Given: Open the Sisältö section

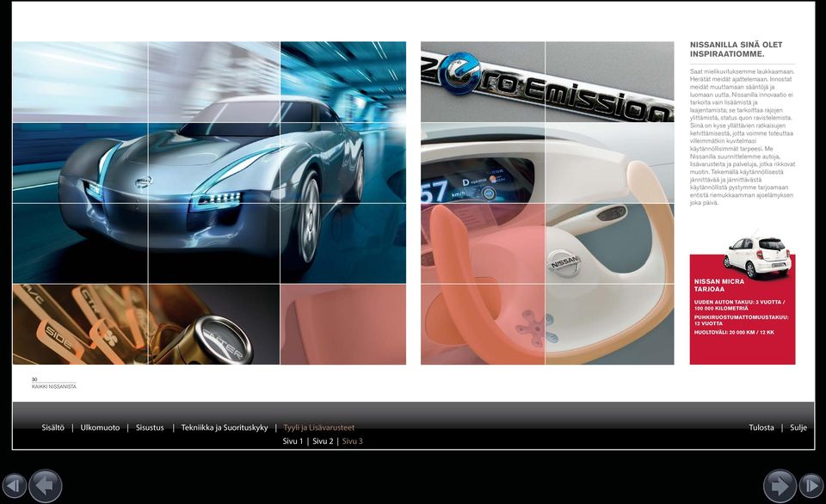Looking at the screenshot, I should [52, 427].
